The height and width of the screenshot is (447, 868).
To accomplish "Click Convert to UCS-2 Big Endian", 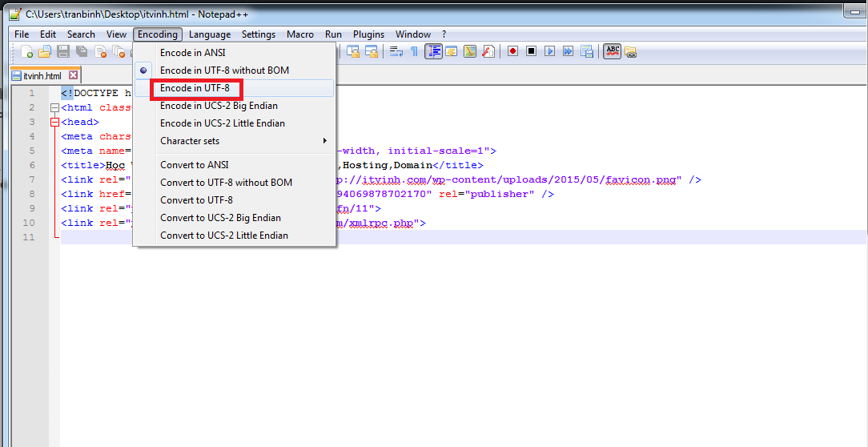I will 234,218.
